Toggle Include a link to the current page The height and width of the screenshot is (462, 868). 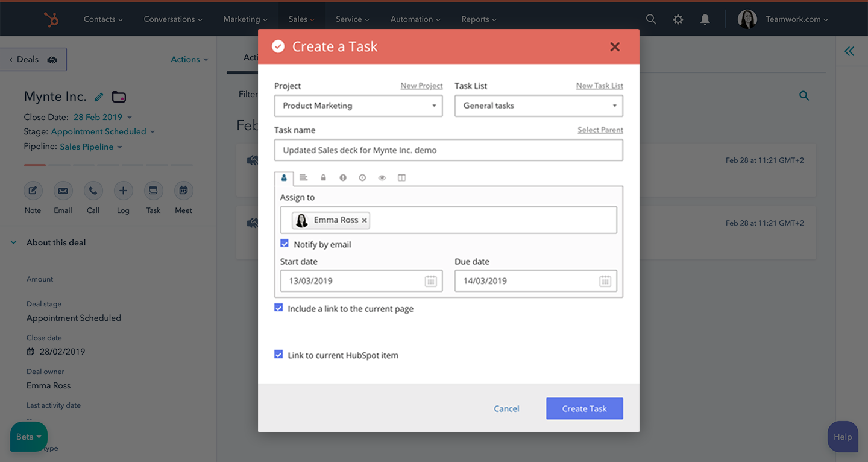point(278,308)
